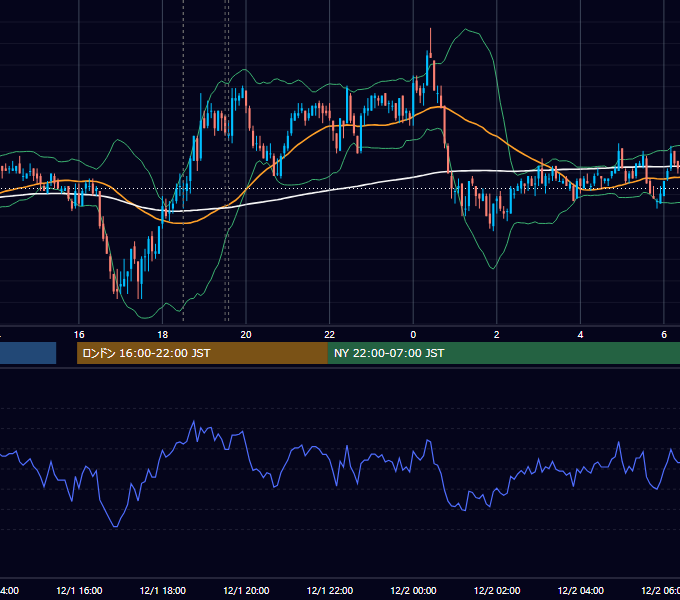This screenshot has width=680, height=600.
Task: Click hour label 2 on upper axis
Action: point(497,335)
